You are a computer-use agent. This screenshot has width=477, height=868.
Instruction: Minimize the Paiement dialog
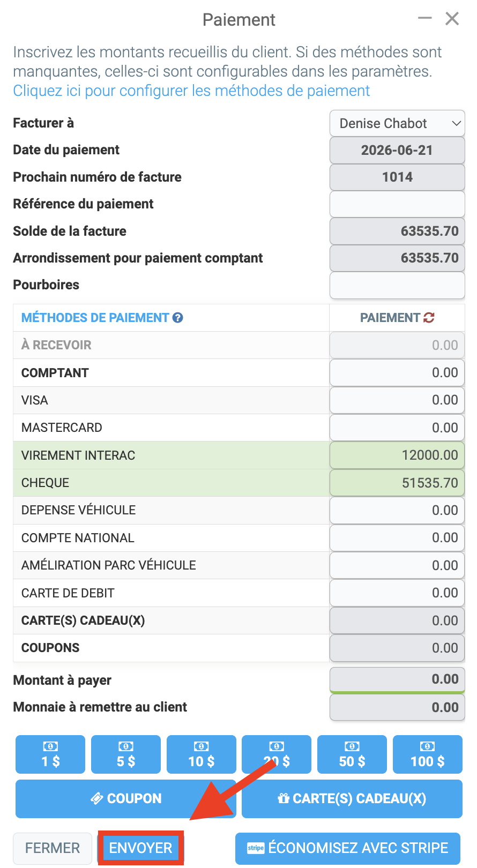pos(425,19)
